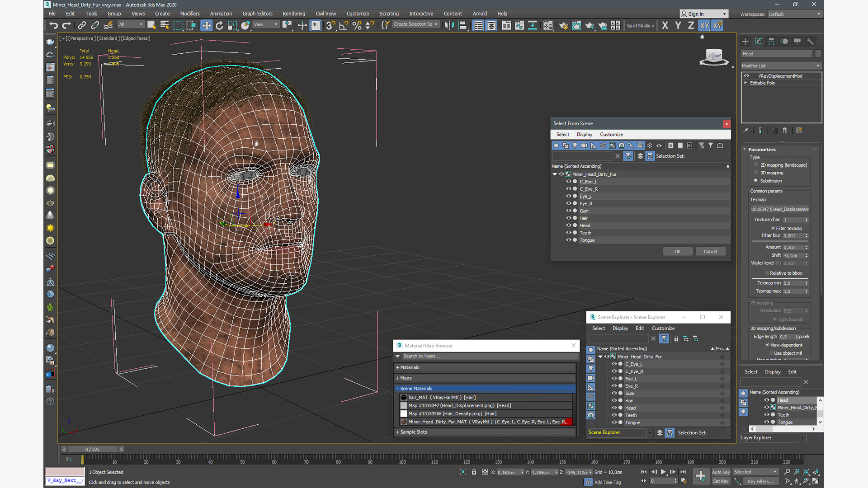
Task: Open Key Filters settings
Action: click(x=760, y=481)
